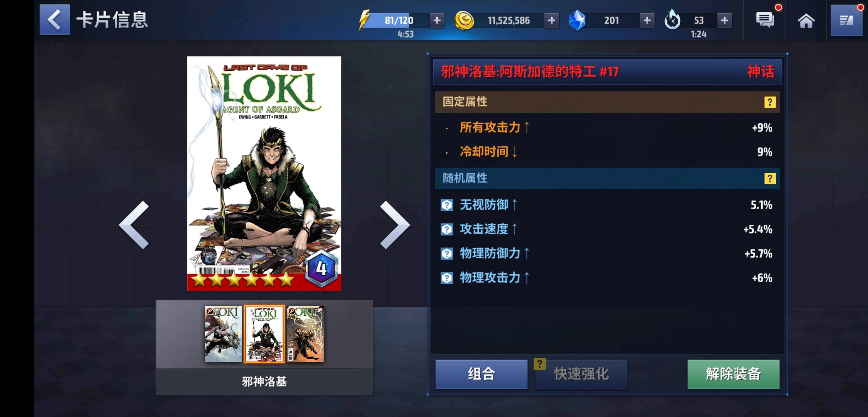Click the 快速强化 button
The width and height of the screenshot is (868, 417).
581,374
